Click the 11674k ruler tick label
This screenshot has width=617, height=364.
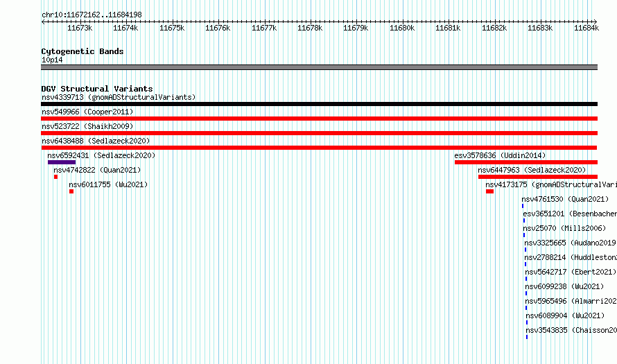[126, 28]
